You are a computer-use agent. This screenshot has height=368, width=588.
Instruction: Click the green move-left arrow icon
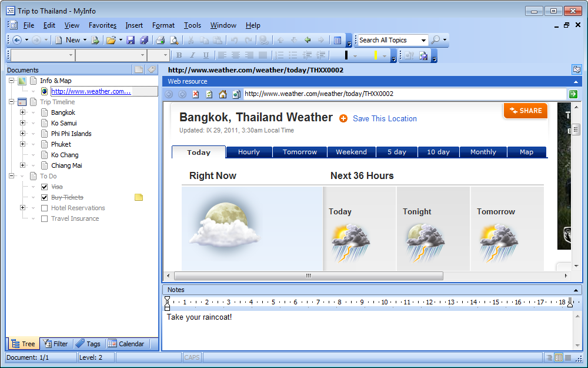click(308, 40)
